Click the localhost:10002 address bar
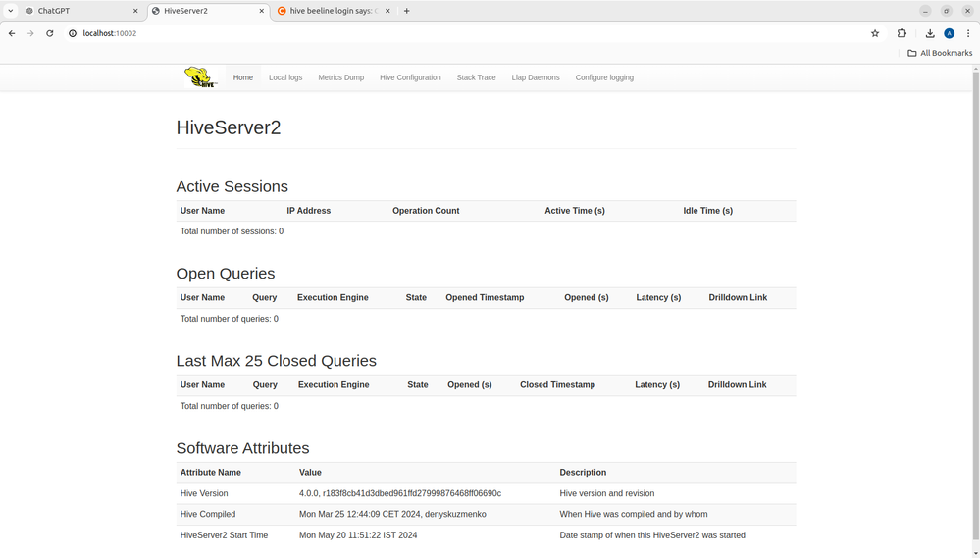The width and height of the screenshot is (980, 558). (469, 33)
